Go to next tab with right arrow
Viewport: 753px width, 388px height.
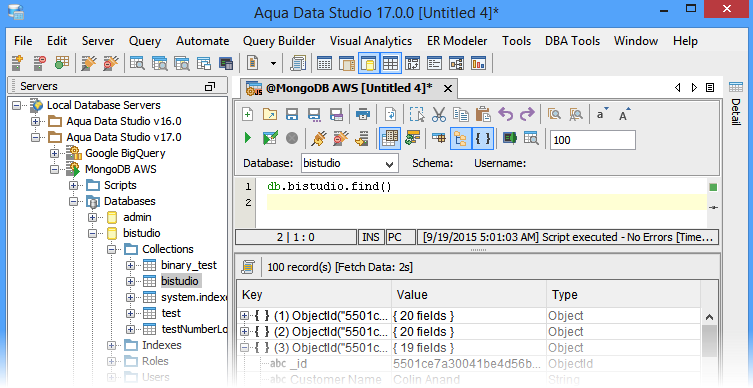[694, 87]
